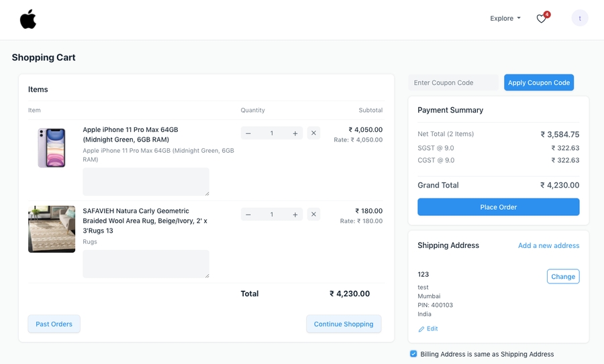Screen dimensions: 604x364
Task: Uncheck Billing Address same as Shipping
Action: (413, 354)
